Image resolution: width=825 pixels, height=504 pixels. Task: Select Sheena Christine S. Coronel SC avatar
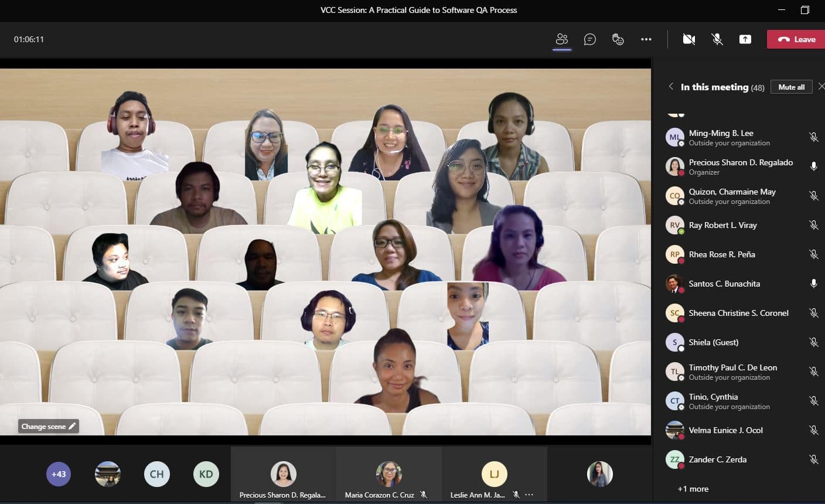(x=675, y=313)
